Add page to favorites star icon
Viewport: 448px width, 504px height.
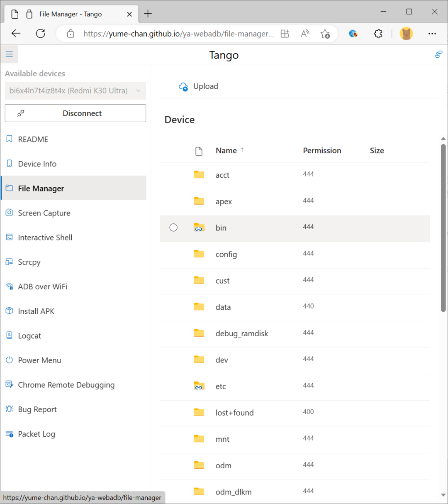[x=325, y=34]
